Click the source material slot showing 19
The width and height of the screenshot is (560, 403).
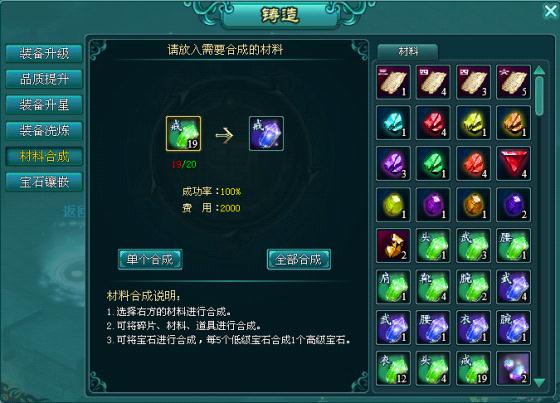click(183, 134)
